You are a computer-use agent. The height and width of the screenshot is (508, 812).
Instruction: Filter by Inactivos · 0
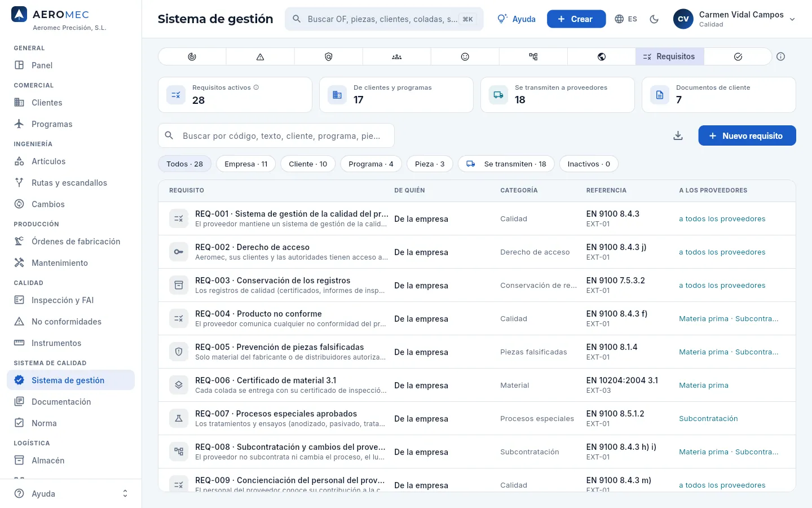(589, 164)
